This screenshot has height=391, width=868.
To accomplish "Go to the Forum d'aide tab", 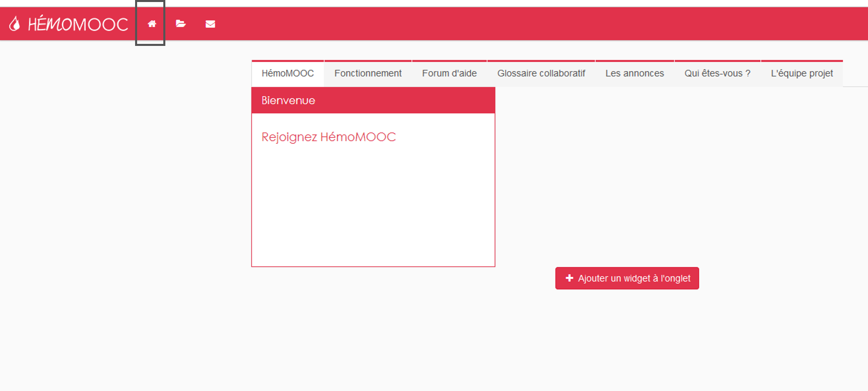I will pos(450,73).
